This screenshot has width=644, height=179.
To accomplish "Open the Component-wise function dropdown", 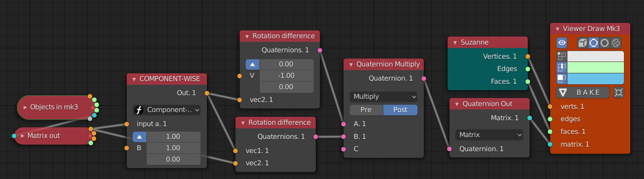I will (x=167, y=110).
